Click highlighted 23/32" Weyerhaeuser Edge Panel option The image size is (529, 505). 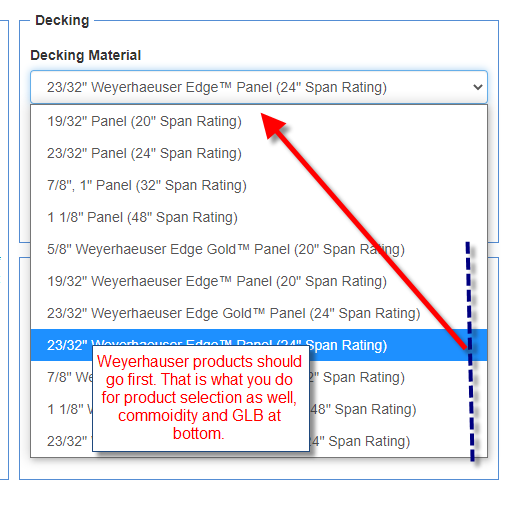click(x=259, y=345)
